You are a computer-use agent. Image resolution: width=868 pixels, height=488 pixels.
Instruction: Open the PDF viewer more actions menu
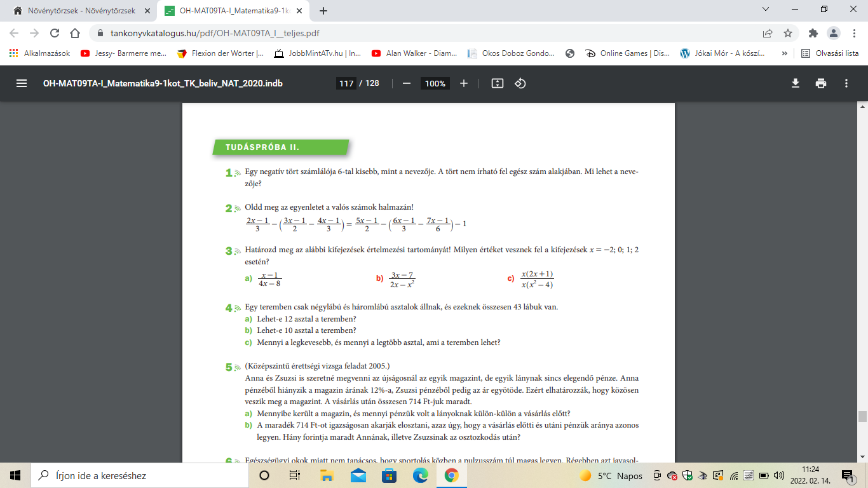pyautogui.click(x=846, y=83)
